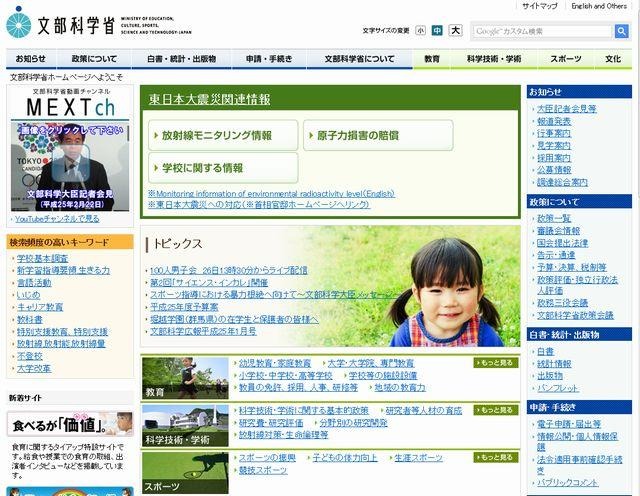Open the 教育 green navigation tab
Screen dimensions: 640x496
432,59
